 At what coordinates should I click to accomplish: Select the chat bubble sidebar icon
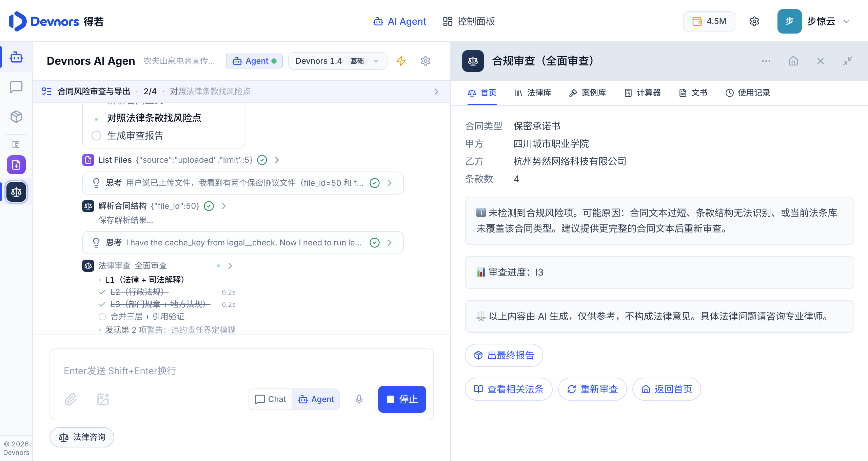coord(16,87)
